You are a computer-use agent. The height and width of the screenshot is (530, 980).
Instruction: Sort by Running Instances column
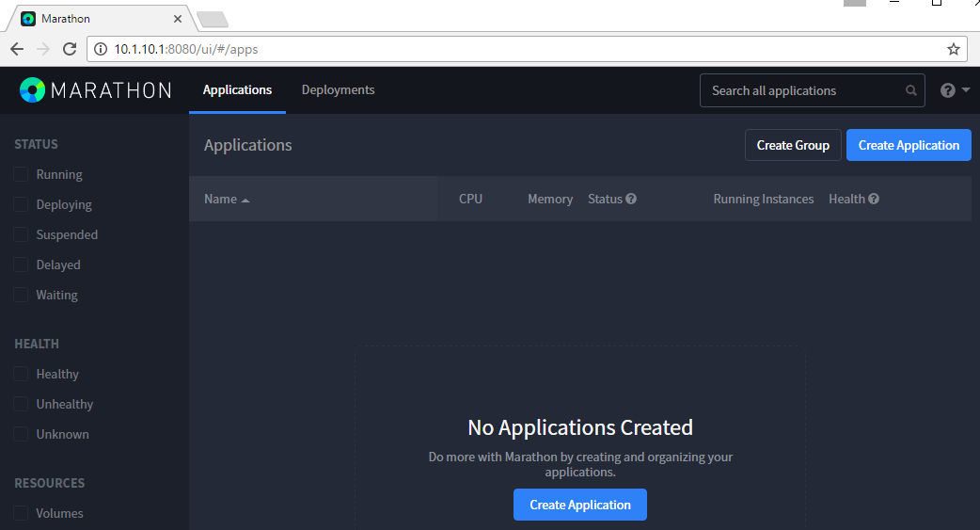click(764, 199)
